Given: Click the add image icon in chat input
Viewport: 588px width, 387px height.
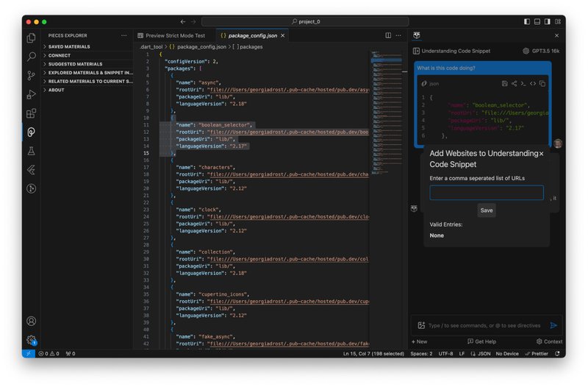Looking at the screenshot, I should pyautogui.click(x=421, y=325).
